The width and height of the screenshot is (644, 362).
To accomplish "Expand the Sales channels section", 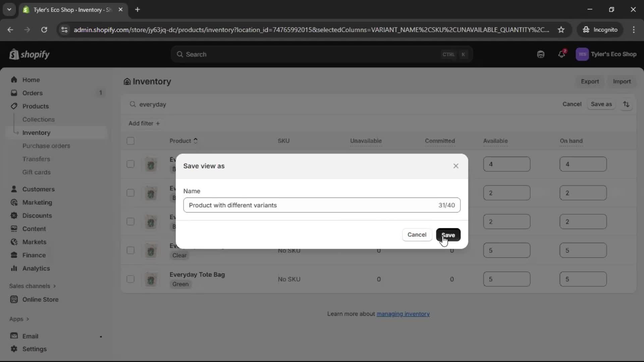I will pyautogui.click(x=32, y=286).
